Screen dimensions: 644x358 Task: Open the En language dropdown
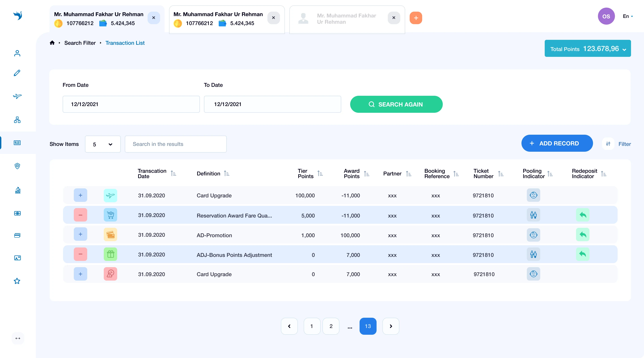point(628,16)
